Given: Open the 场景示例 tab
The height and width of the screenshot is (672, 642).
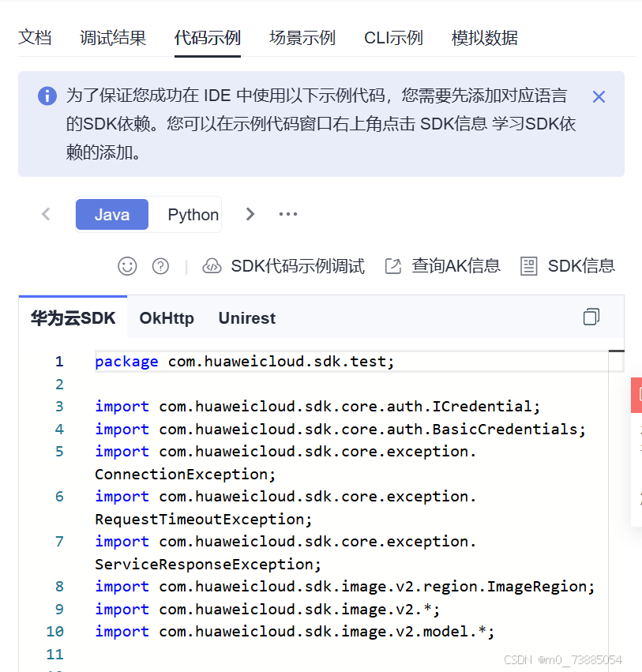Looking at the screenshot, I should point(302,38).
